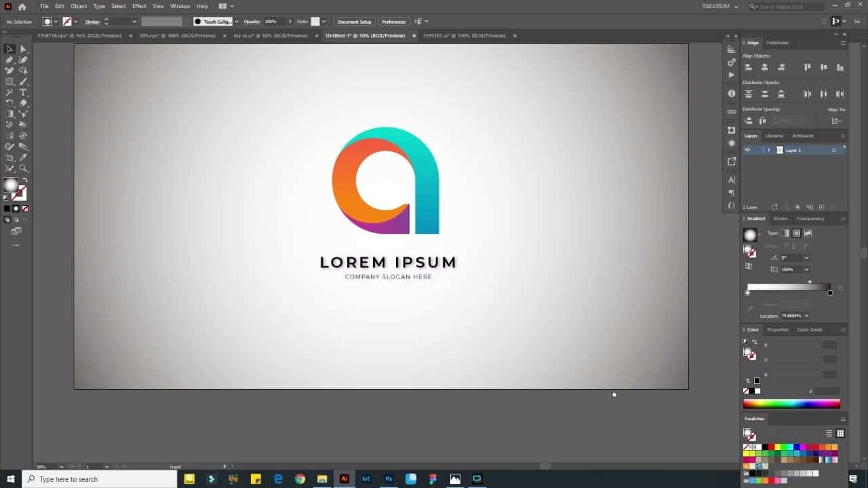868x488 pixels.
Task: Open the gradient angle dropdown
Action: pyautogui.click(x=806, y=258)
